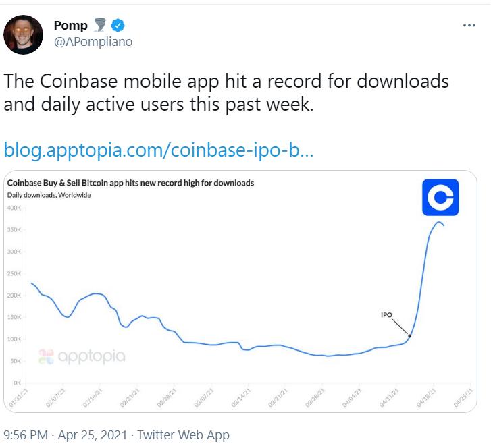Viewport: 491px width, 448px height.
Task: Click the IPO marker dot on the line
Action: point(410,335)
